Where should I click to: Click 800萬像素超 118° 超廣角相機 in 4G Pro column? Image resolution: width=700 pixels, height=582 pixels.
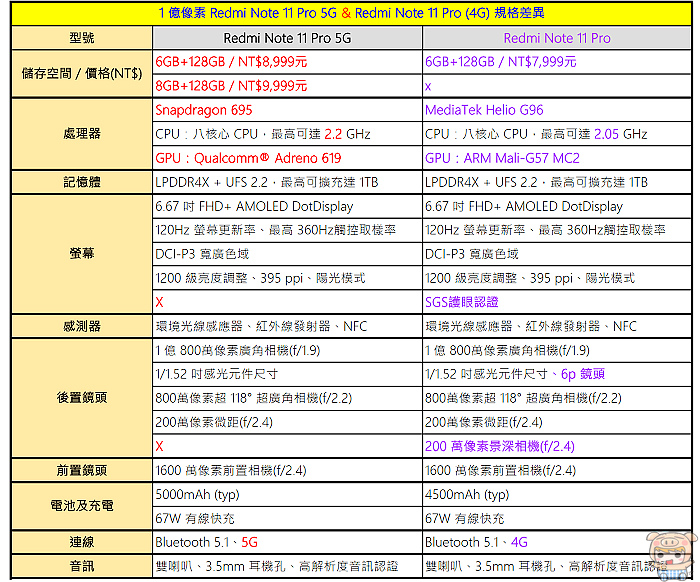click(x=557, y=398)
